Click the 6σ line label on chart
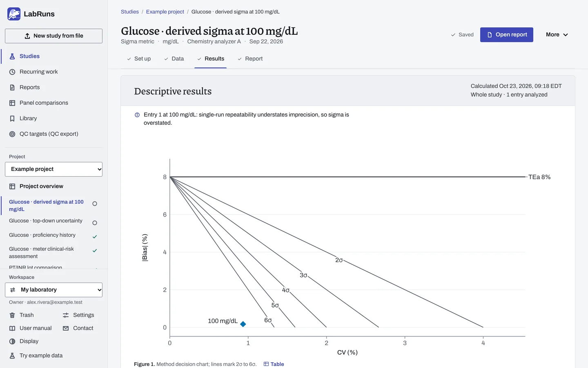588x368 pixels. click(268, 320)
